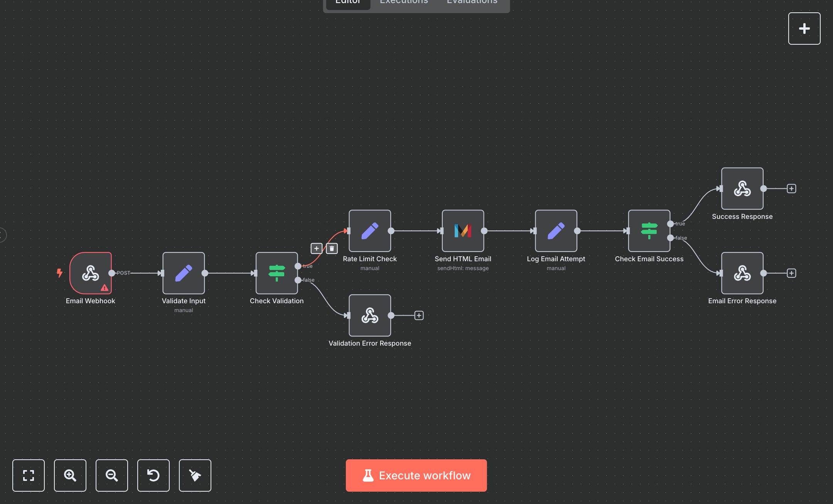Open the Evaluations tab
The width and height of the screenshot is (833, 504).
click(x=471, y=3)
